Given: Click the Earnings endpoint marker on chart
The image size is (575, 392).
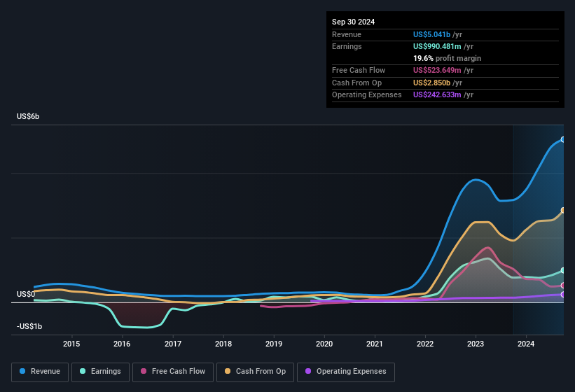Looking at the screenshot, I should pyautogui.click(x=563, y=270).
